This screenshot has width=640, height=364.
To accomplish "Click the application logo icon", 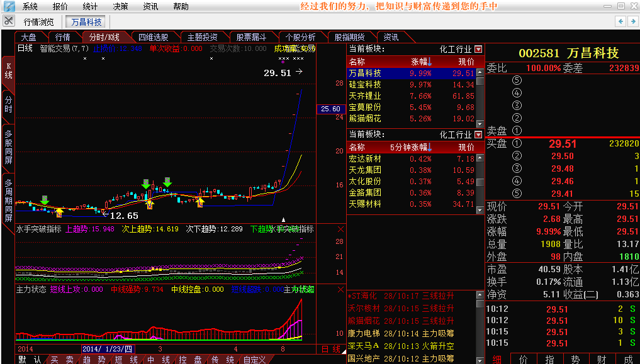I will [8, 6].
